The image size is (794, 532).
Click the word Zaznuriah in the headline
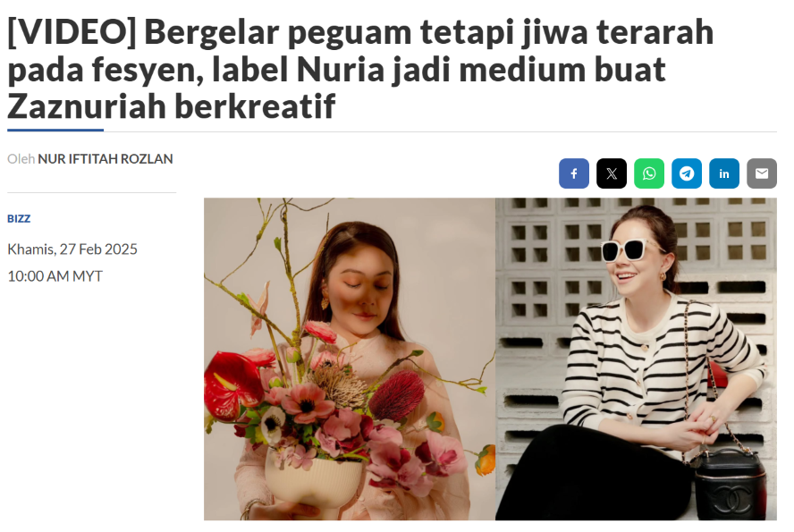tap(87, 106)
